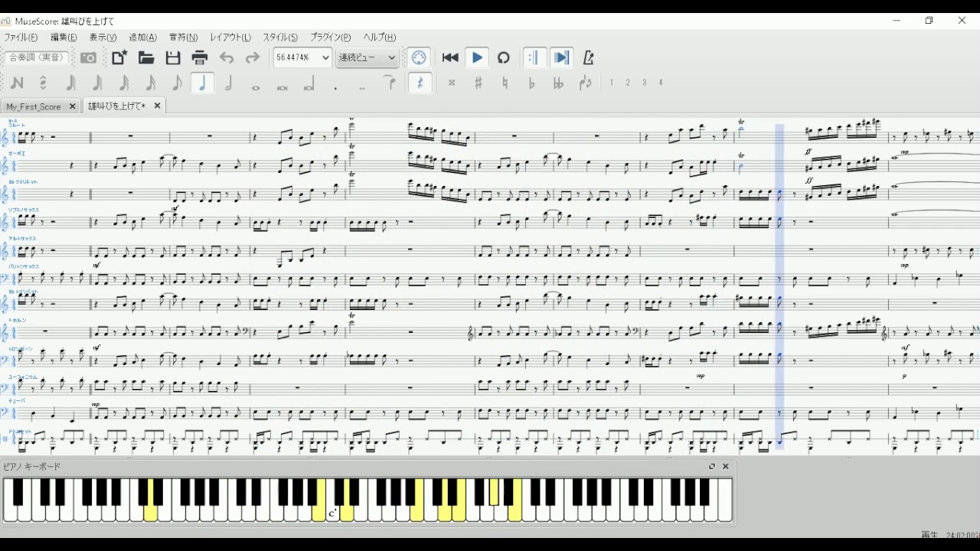Open the ヘルプ(H) menu
Image resolution: width=980 pixels, height=551 pixels.
pyautogui.click(x=380, y=37)
